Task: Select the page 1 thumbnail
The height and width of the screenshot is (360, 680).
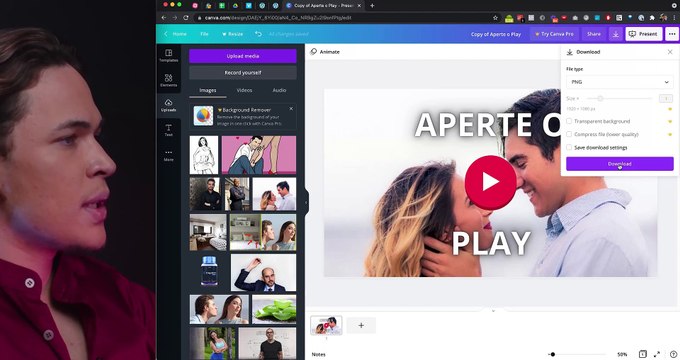Action: [x=326, y=325]
